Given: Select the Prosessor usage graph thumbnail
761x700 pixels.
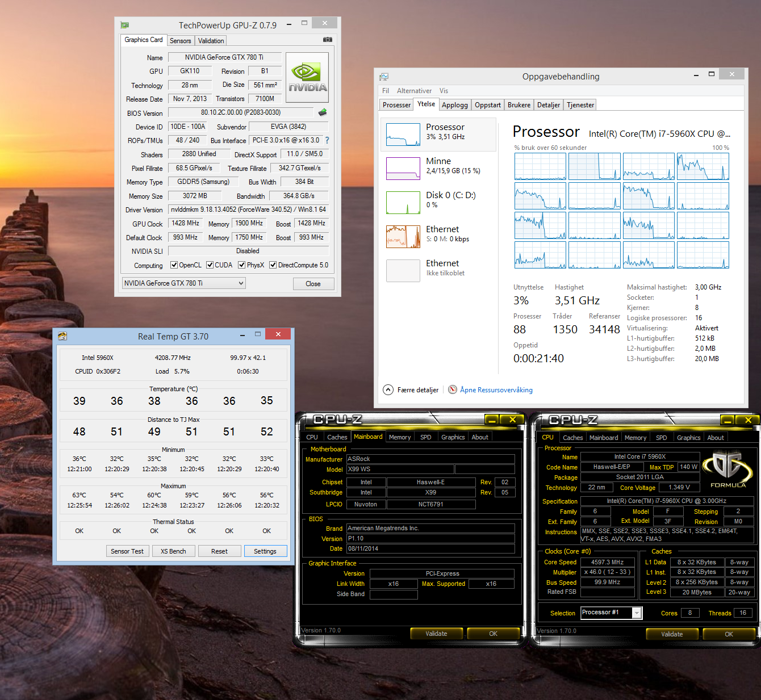Looking at the screenshot, I should 403,135.
